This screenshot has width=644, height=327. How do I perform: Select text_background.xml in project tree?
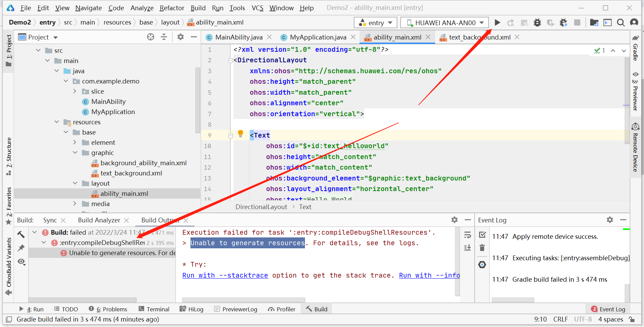point(131,173)
